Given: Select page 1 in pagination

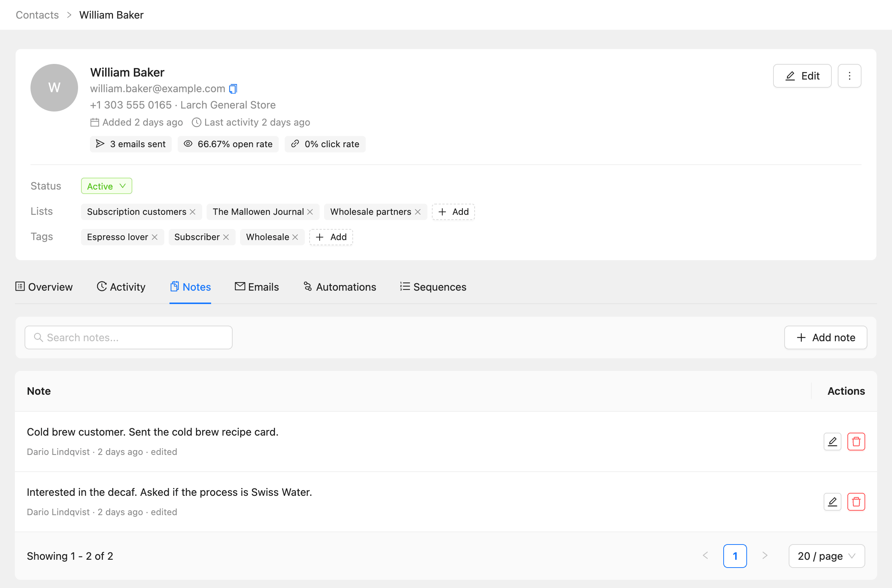Looking at the screenshot, I should 735,556.
